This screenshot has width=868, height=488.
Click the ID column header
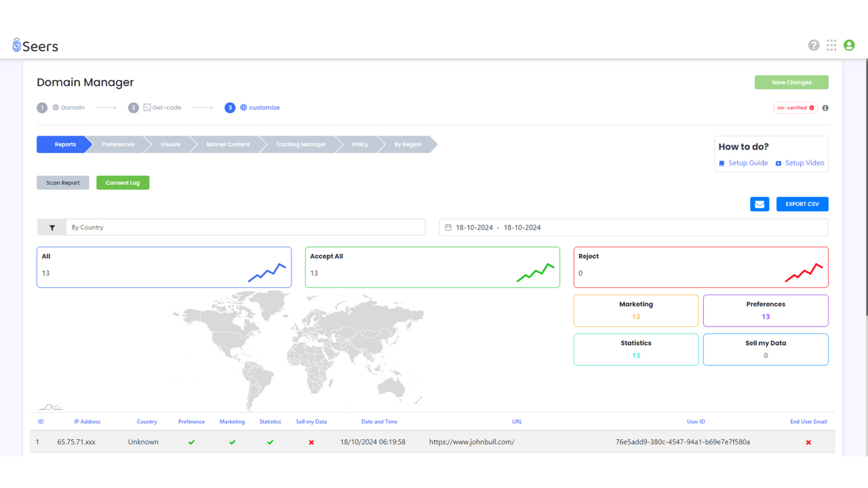[x=41, y=422]
